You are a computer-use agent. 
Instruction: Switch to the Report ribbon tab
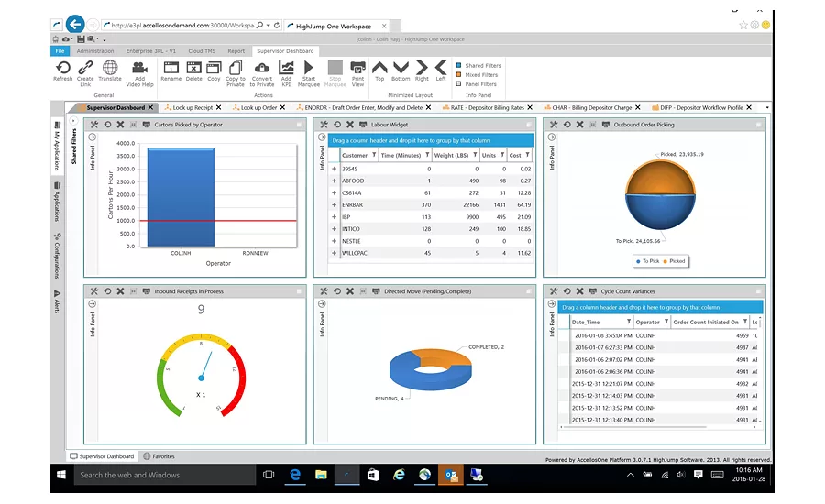click(236, 51)
